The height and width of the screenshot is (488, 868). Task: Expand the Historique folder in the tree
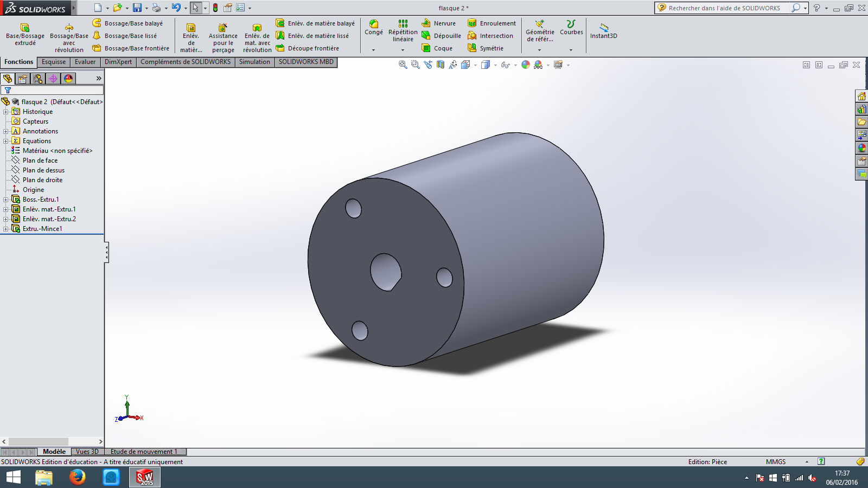pos(6,112)
